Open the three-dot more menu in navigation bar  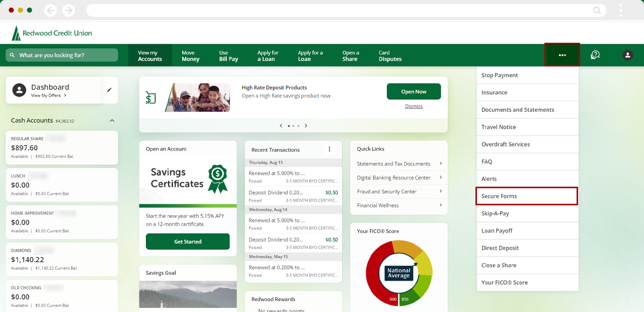point(562,55)
